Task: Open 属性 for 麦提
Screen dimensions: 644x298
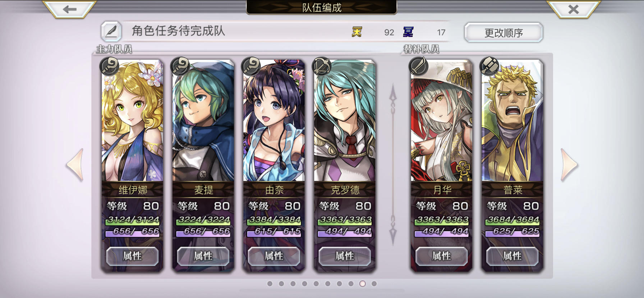Action: (x=203, y=256)
